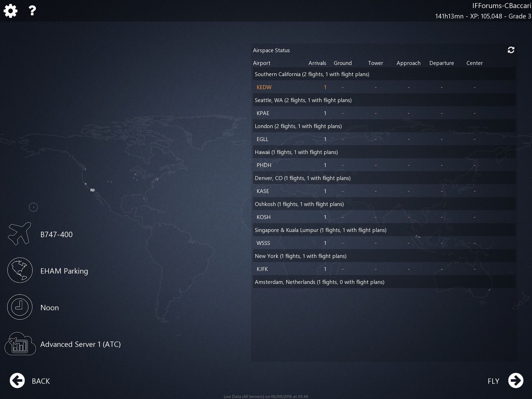Viewport: 532px width, 399px height.
Task: Collapse the Southern California region header
Action: tap(312, 74)
